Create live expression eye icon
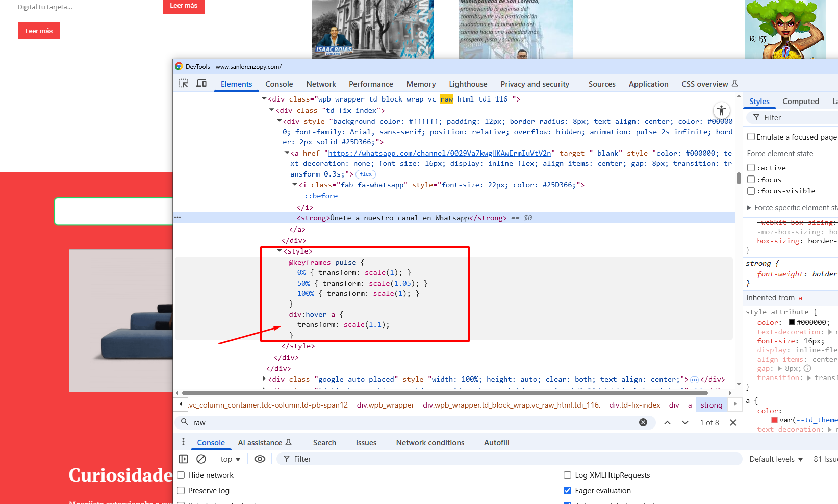The height and width of the screenshot is (504, 838). (x=260, y=459)
